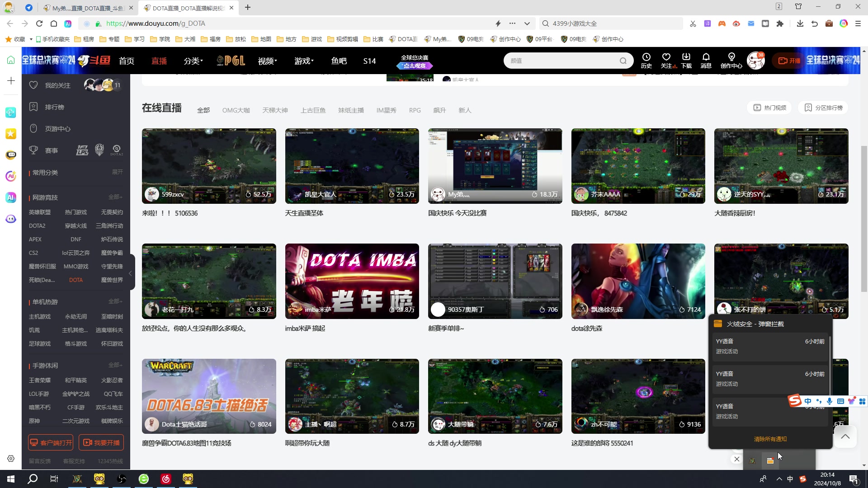The width and height of the screenshot is (868, 488).
Task: Open the 关注 heart icon in header
Action: [666, 60]
